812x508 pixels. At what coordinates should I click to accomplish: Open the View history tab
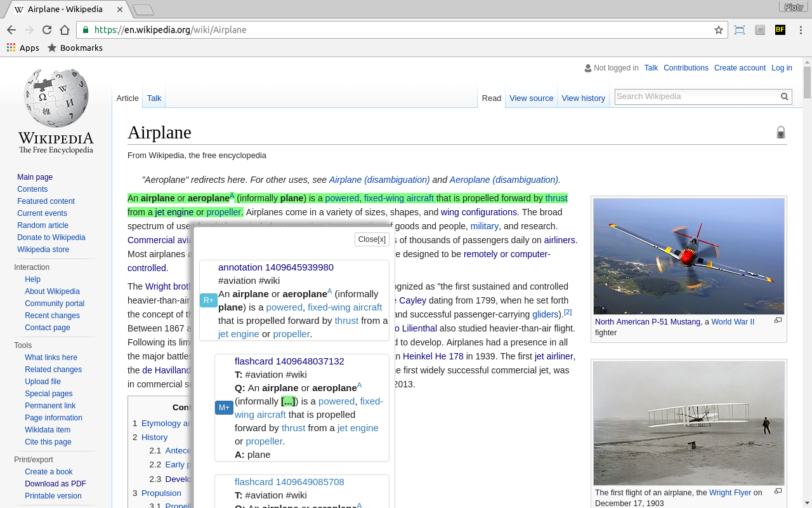[x=583, y=98]
